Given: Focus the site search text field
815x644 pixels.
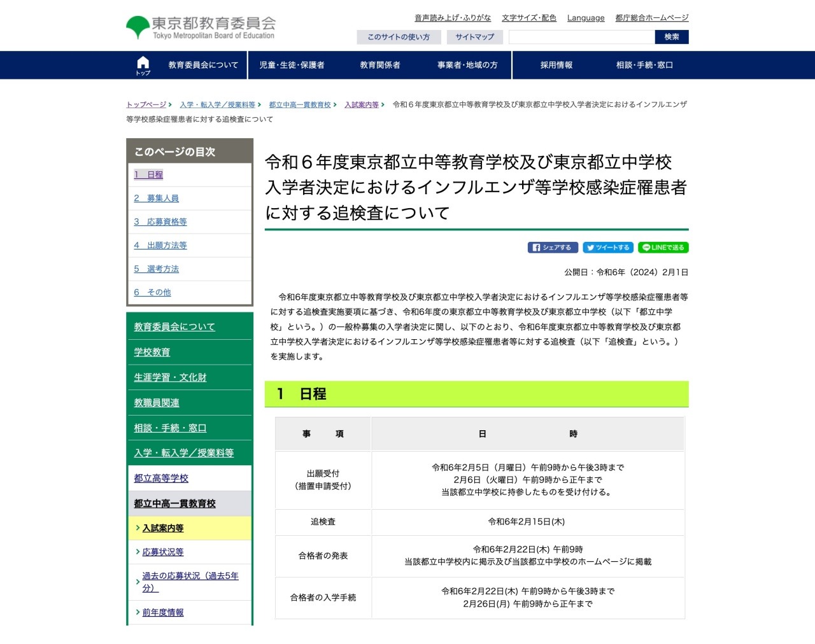Looking at the screenshot, I should point(581,37).
